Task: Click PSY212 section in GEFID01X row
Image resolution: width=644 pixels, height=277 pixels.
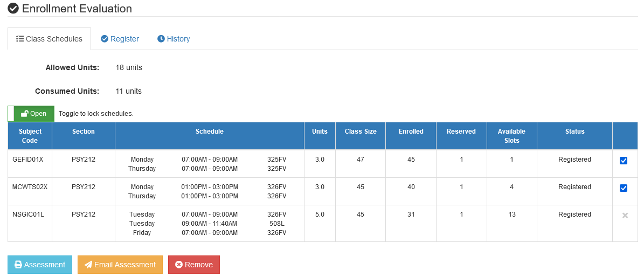Action: point(84,160)
